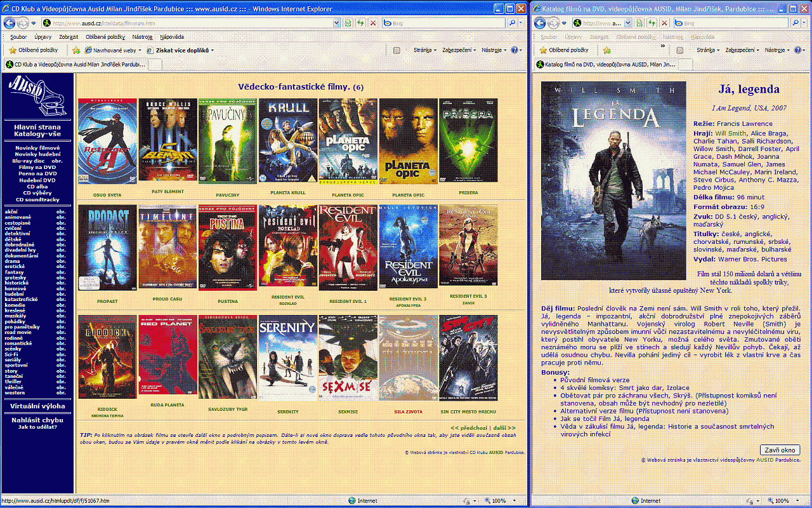Open the Navrhované weby dropdown
Image resolution: width=812 pixels, height=508 pixels.
tap(114, 50)
